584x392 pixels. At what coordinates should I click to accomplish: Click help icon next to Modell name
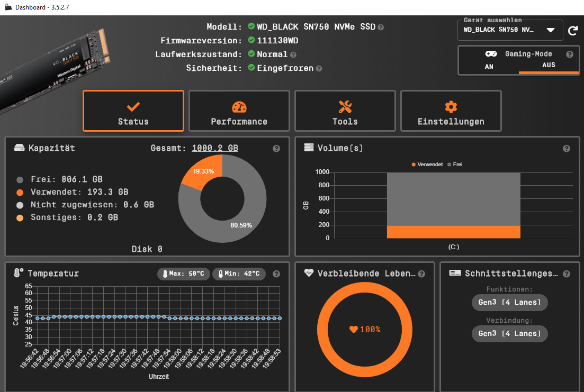(x=381, y=27)
